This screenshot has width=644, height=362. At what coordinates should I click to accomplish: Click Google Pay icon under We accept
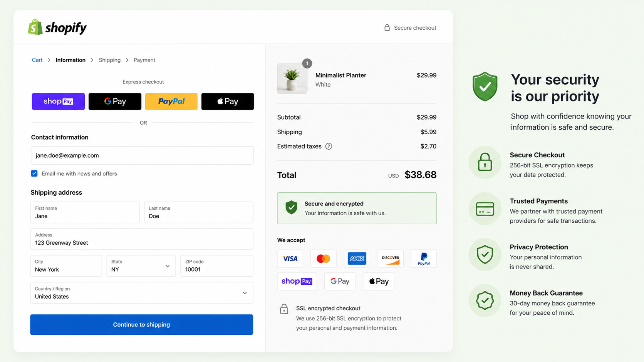(x=340, y=281)
